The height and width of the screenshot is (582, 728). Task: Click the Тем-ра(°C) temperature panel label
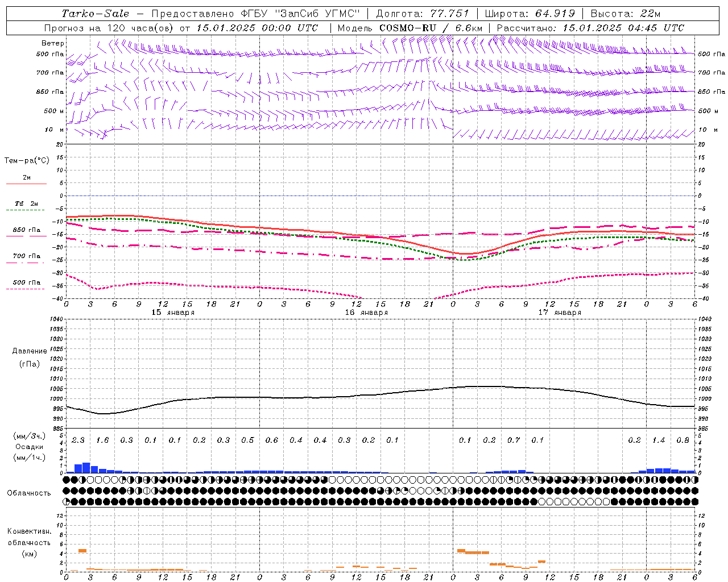pyautogui.click(x=27, y=161)
